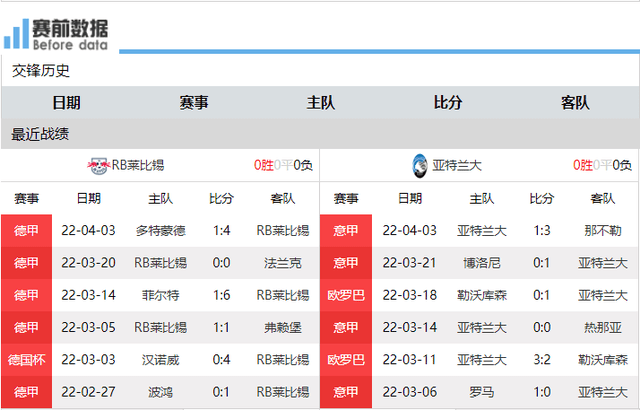Click 亚特兰大's 0胜0平0负 record summary

pyautogui.click(x=602, y=165)
